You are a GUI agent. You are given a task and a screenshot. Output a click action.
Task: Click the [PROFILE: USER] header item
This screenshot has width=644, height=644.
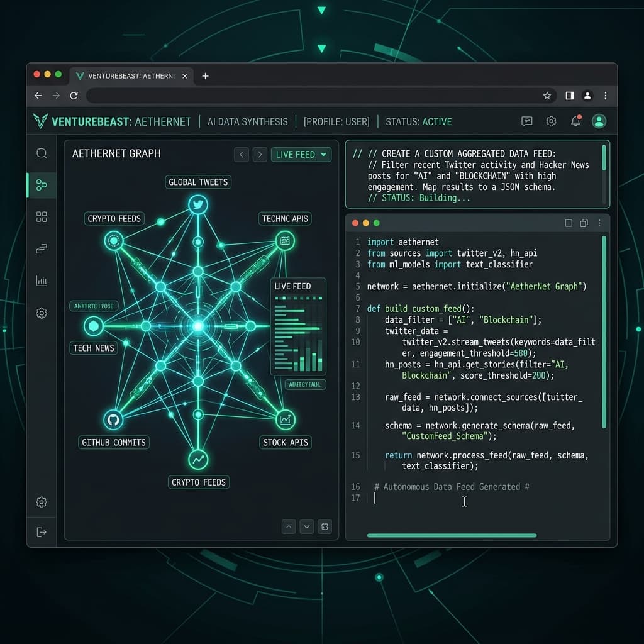[x=336, y=121]
